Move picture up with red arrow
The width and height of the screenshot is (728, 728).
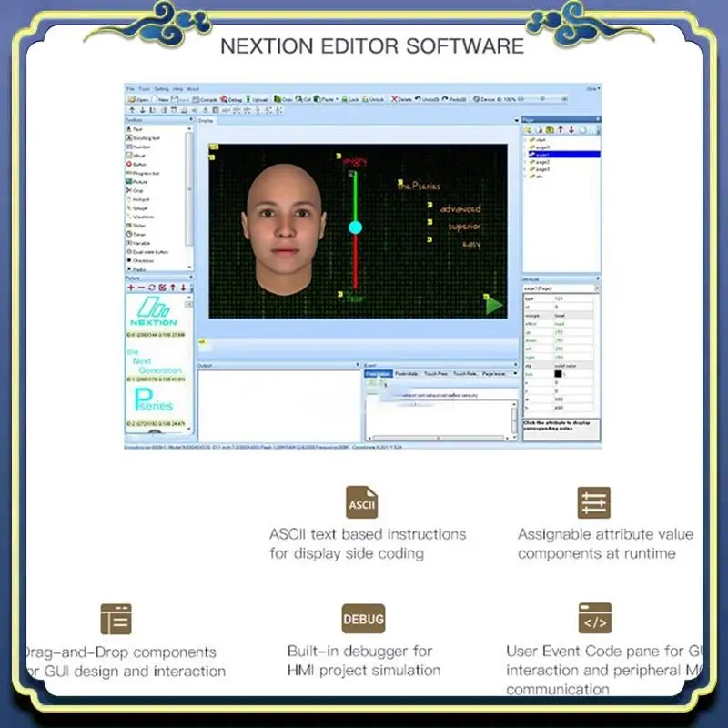tap(173, 288)
